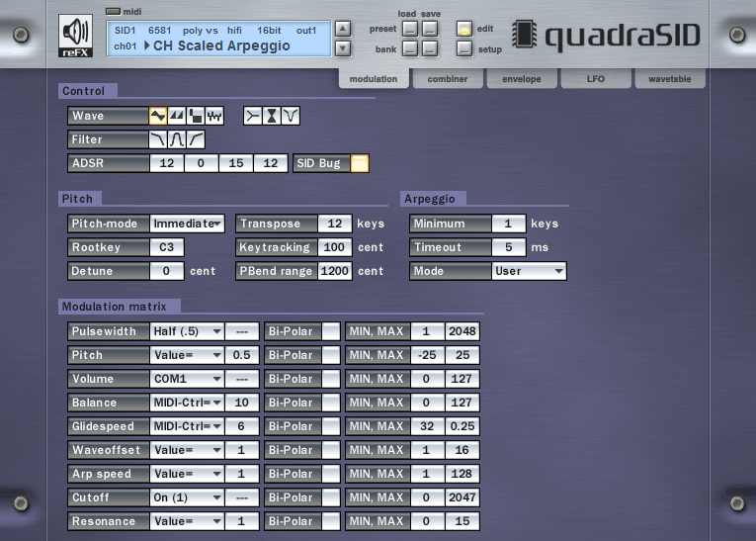Toggle Bi-Polar for Cutoff row

pos(331,497)
